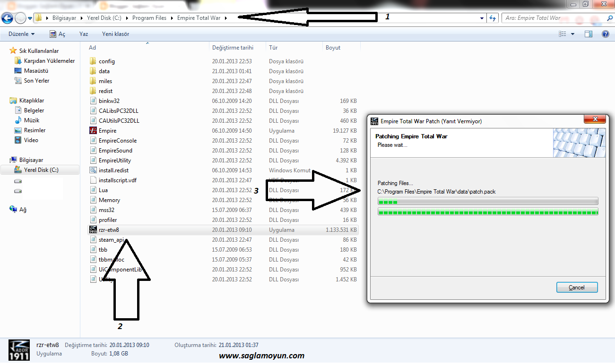Select the rzr-etw8 application icon

click(x=93, y=230)
